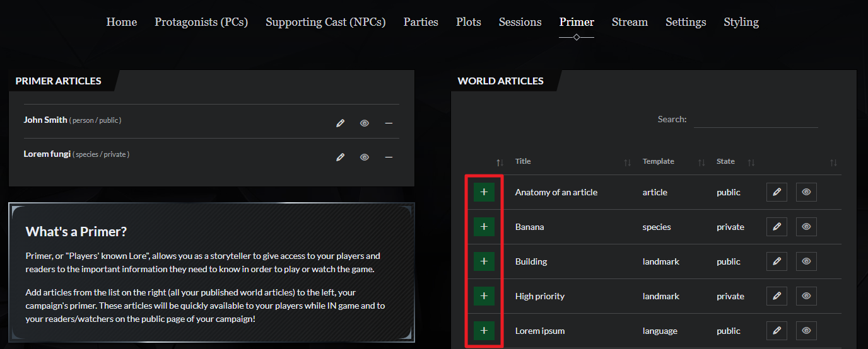Add Building article to primer
868x349 pixels.
pos(484,261)
